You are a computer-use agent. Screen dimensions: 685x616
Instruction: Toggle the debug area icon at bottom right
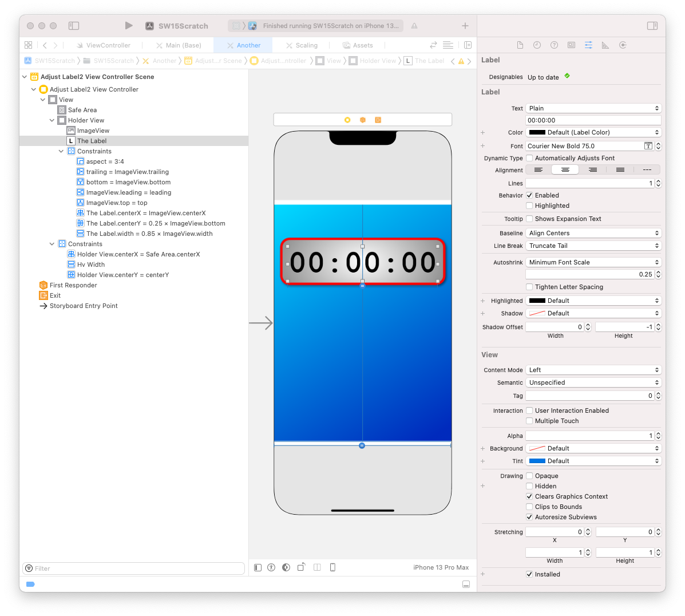point(466,585)
